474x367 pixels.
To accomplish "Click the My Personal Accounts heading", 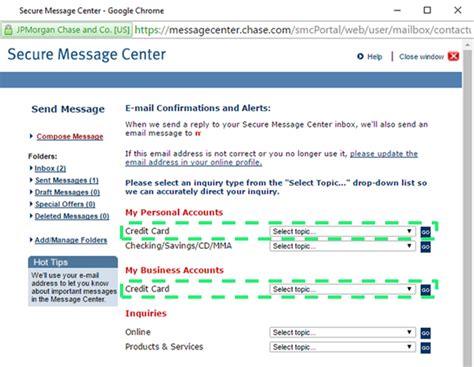I will click(x=174, y=212).
